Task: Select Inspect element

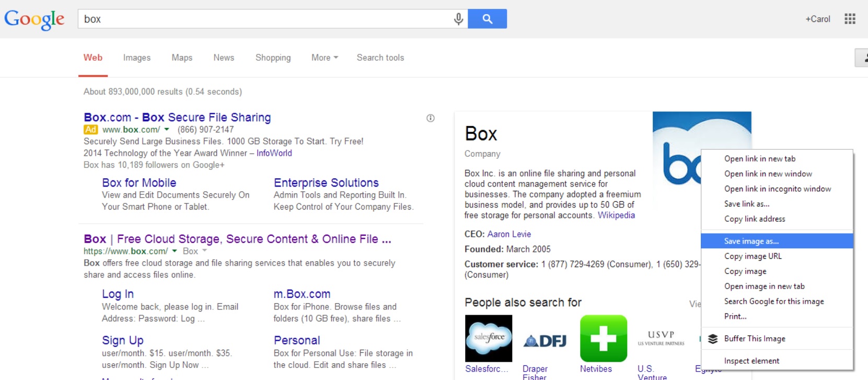Action: (x=777, y=361)
